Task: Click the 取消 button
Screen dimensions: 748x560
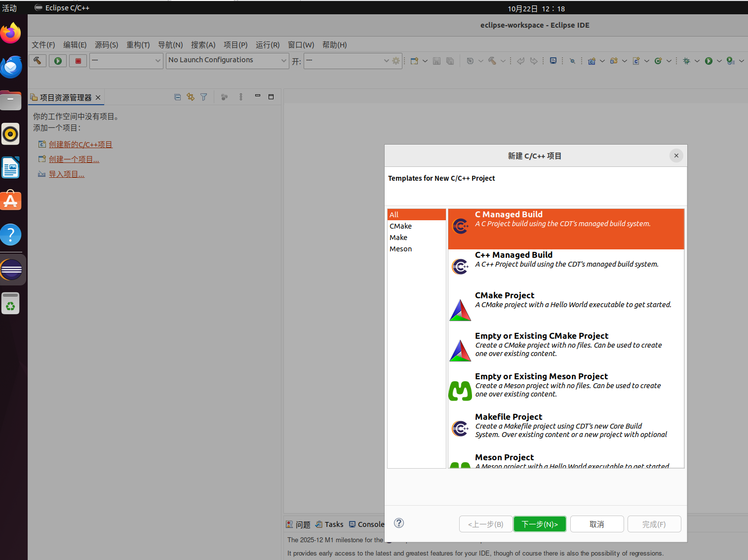Action: tap(597, 524)
